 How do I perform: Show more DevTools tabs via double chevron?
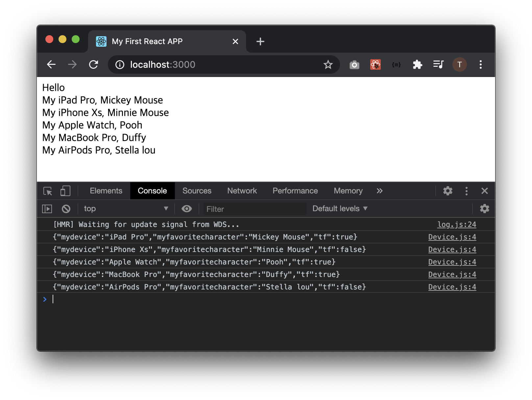tap(380, 191)
